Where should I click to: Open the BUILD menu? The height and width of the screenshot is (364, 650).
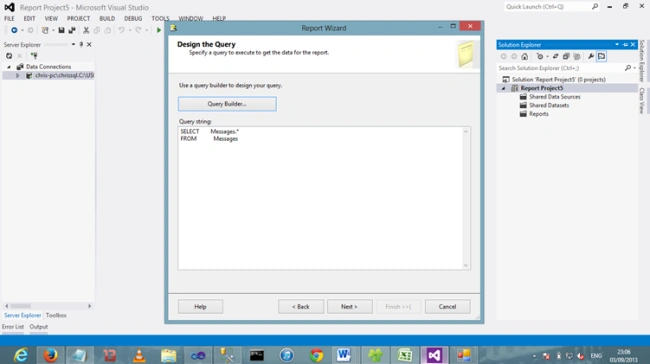point(107,19)
